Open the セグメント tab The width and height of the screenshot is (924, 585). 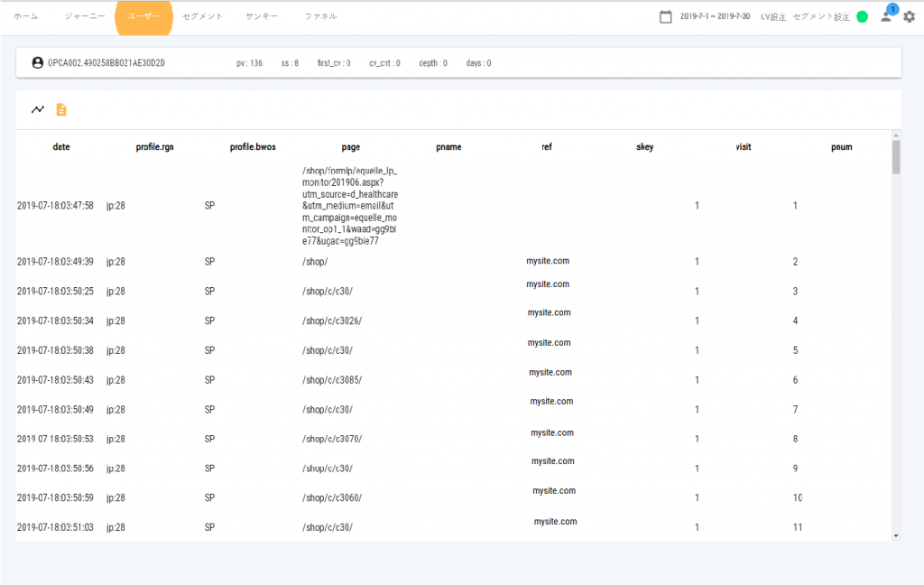203,15
